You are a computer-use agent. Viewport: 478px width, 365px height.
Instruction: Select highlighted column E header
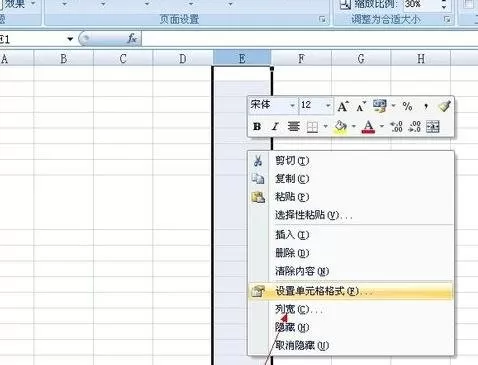(x=242, y=58)
